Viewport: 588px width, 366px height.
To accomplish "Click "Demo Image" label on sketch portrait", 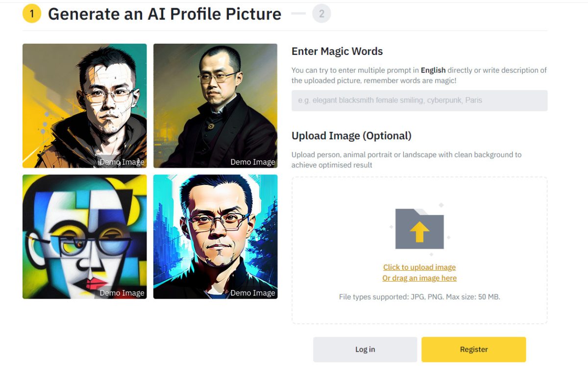I will 122,162.
